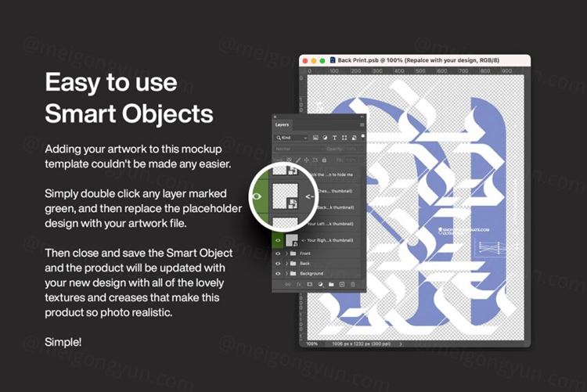This screenshot has height=392, width=587.
Task: Hide the Background group layer
Action: 278,274
